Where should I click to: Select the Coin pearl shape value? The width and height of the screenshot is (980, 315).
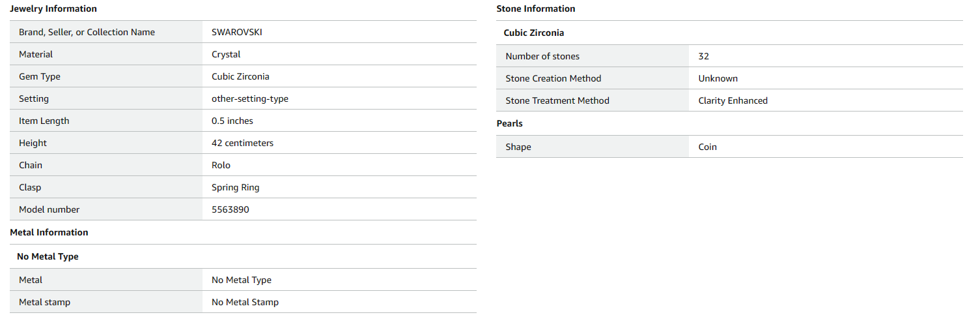click(707, 147)
